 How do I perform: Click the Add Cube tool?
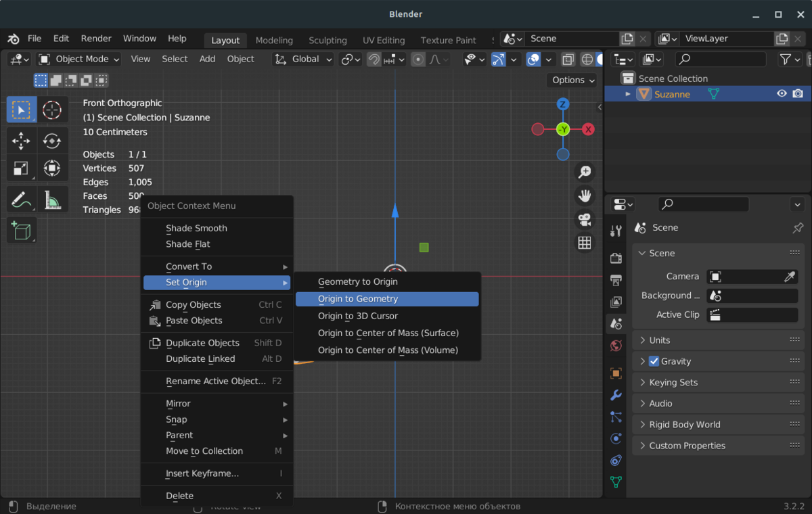(x=21, y=231)
